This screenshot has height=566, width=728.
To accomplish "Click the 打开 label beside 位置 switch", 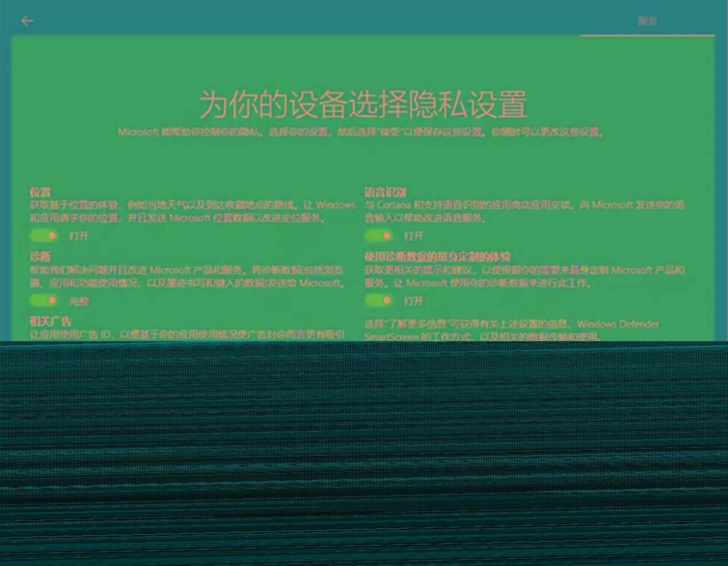I will click(79, 236).
